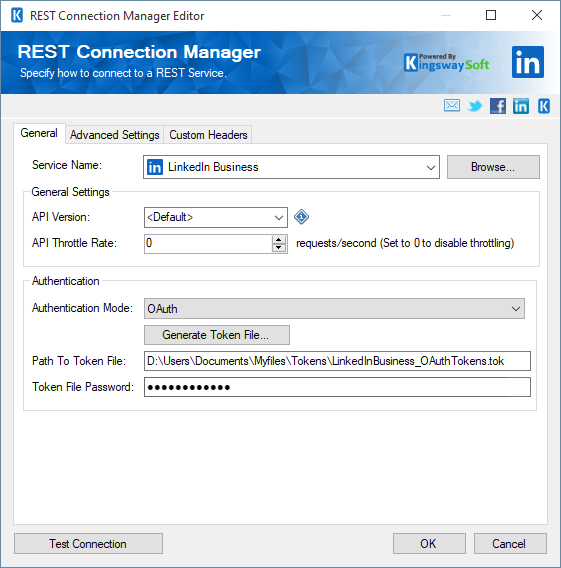The height and width of the screenshot is (568, 561).
Task: Open the Facebook icon link
Action: click(498, 106)
